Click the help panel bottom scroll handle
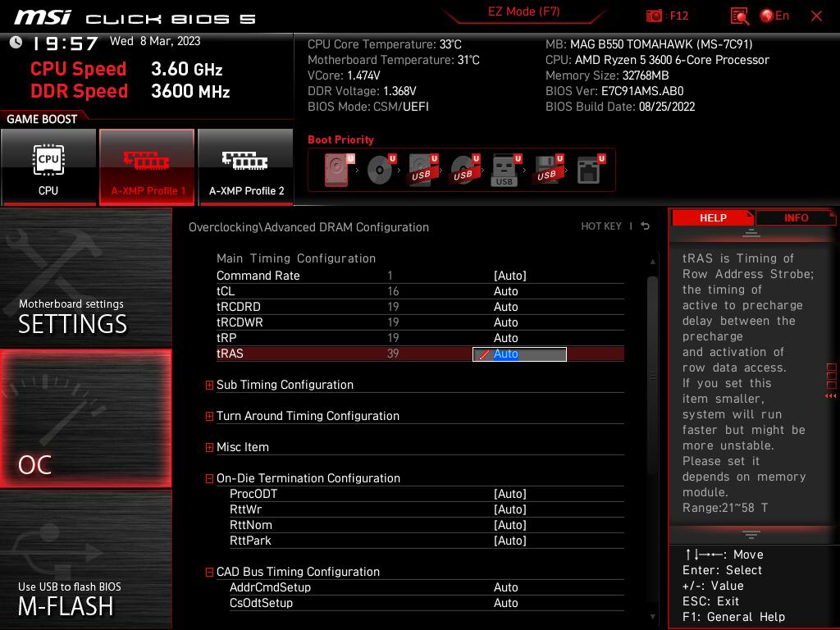840x630 pixels. [x=751, y=535]
